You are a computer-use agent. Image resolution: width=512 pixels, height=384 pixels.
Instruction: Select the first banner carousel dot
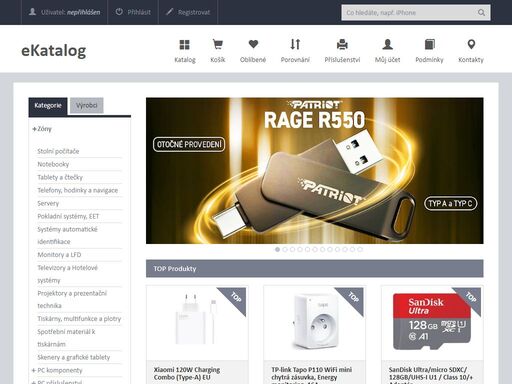(x=277, y=249)
